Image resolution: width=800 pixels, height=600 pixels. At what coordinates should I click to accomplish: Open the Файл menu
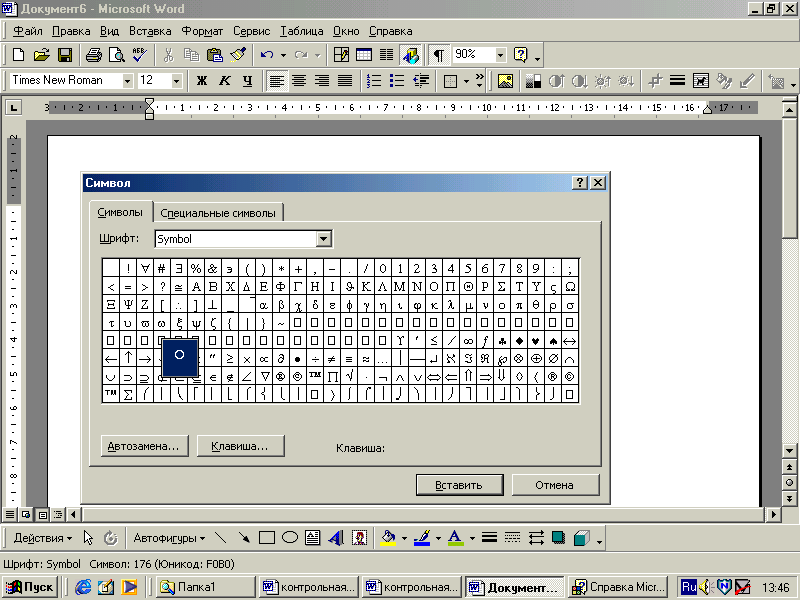point(28,31)
